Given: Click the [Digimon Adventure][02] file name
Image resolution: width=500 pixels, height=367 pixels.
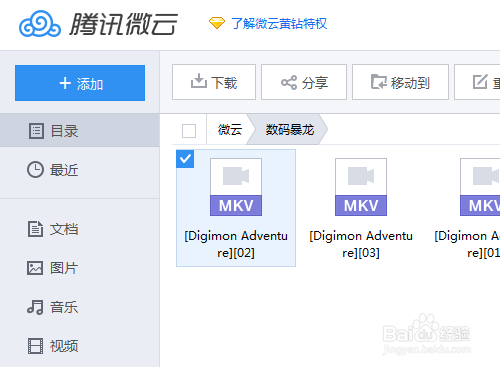Looking at the screenshot, I should pos(236,244).
